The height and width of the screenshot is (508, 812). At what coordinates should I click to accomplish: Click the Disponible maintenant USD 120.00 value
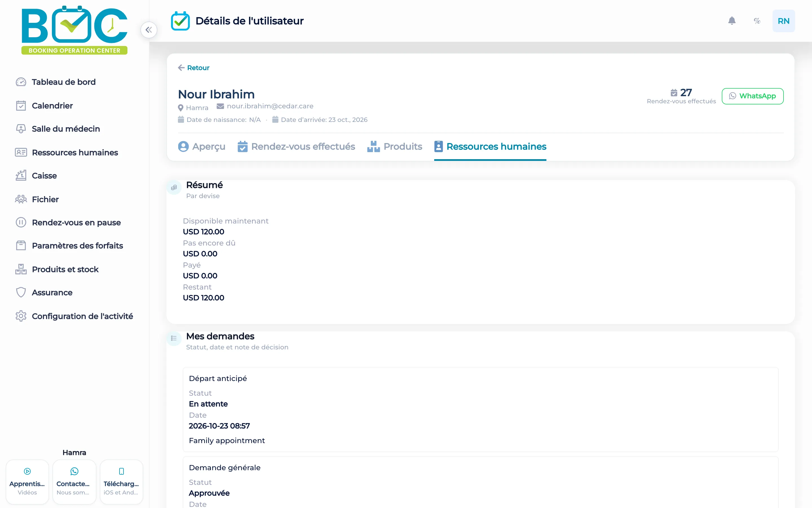click(x=203, y=232)
